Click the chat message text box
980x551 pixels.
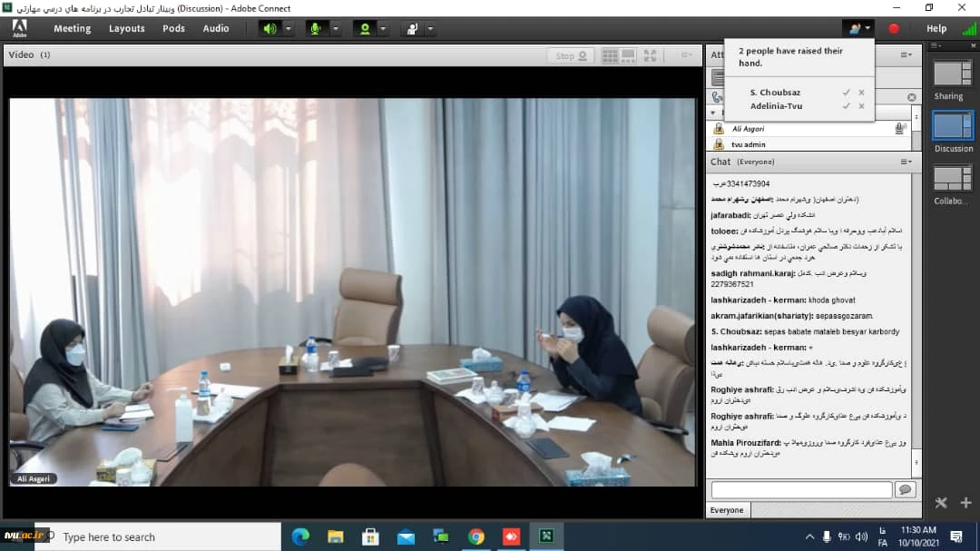coord(801,489)
